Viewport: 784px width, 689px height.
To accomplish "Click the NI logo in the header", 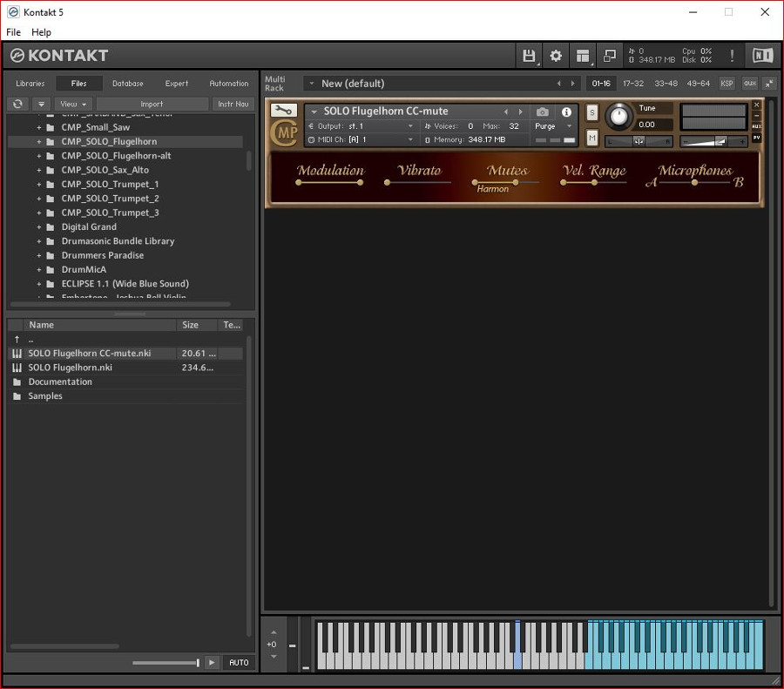I will (x=762, y=56).
